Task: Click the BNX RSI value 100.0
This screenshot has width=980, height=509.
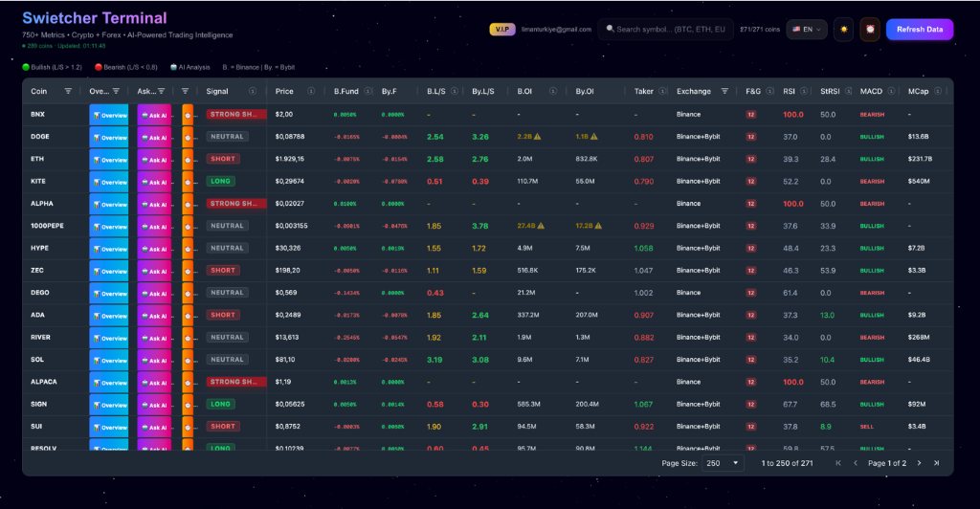Action: (793, 114)
